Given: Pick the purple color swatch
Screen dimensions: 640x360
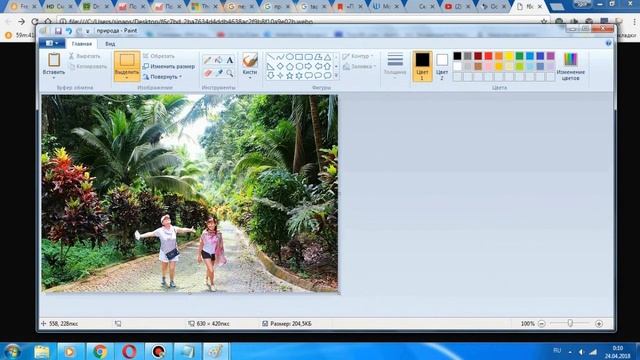Looking at the screenshot, I should click(x=550, y=56).
